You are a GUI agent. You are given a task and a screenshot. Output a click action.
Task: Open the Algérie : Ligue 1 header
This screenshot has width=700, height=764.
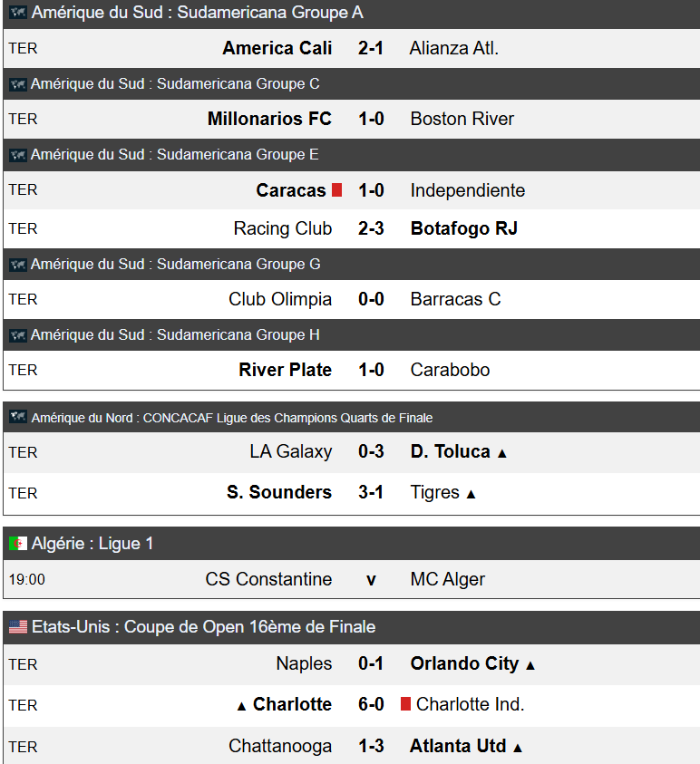[x=92, y=544]
